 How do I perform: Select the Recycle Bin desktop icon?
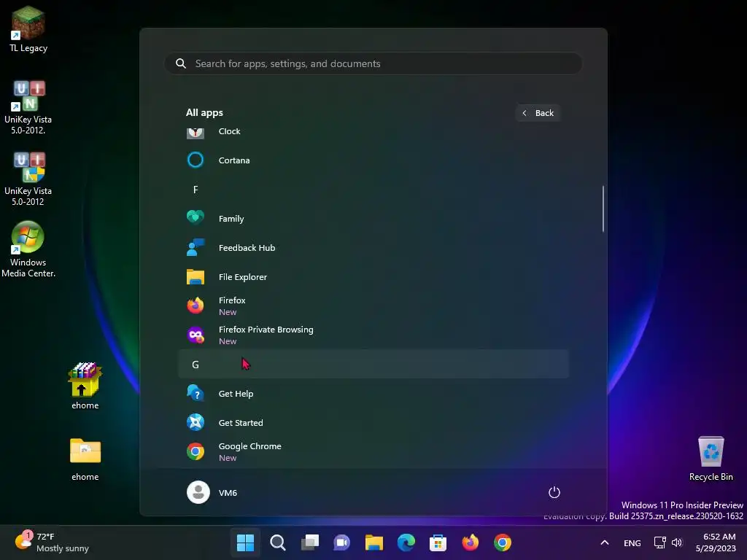pyautogui.click(x=711, y=459)
